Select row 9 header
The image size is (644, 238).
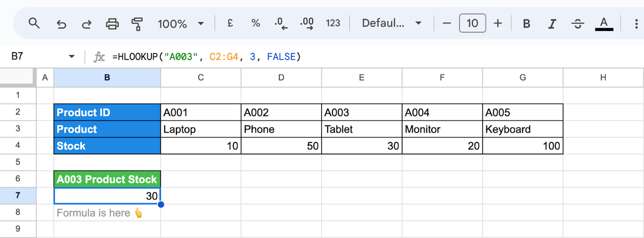coord(18,229)
